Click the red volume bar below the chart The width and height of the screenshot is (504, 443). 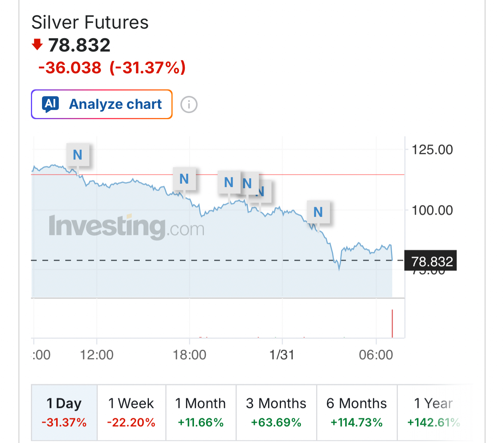[x=392, y=324]
